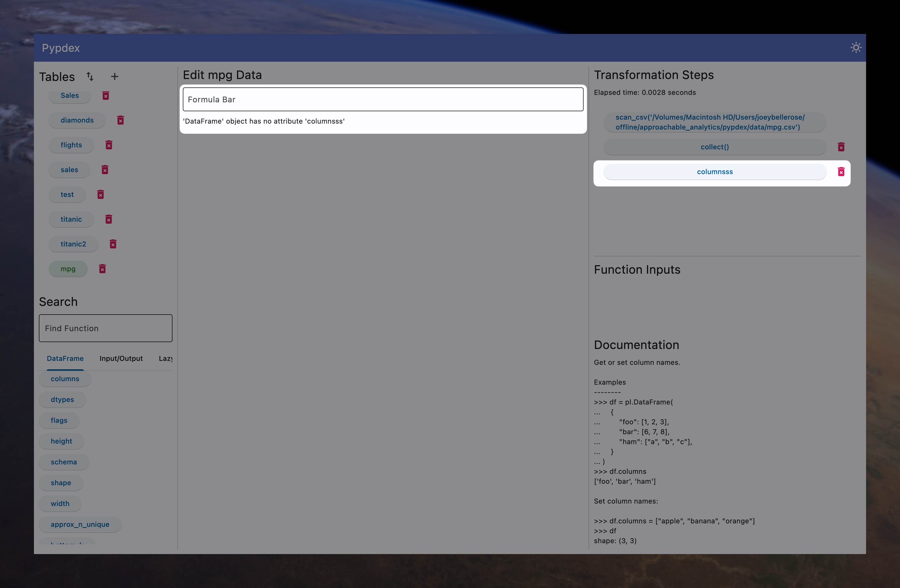Screen dimensions: 900x588
Task: Open the partially visible Lazy tab
Action: [166, 358]
